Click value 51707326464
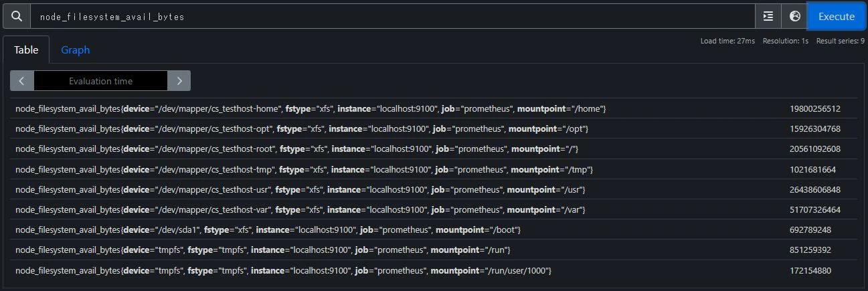 point(814,209)
